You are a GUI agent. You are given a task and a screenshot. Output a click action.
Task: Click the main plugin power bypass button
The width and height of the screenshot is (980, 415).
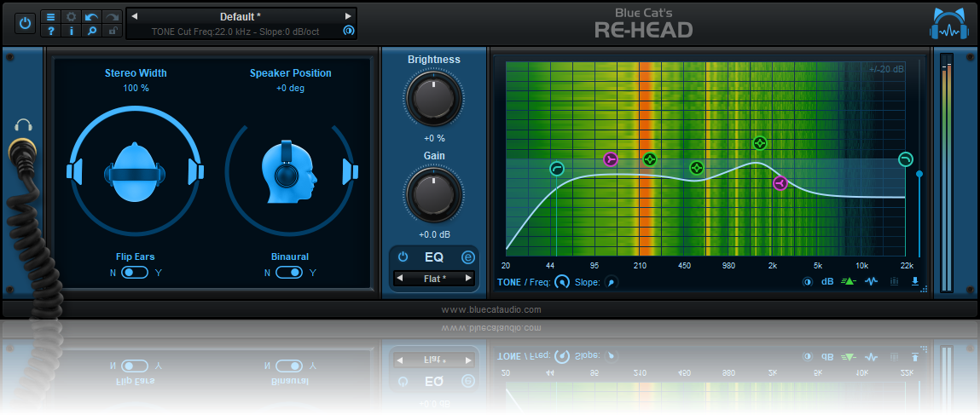click(25, 24)
